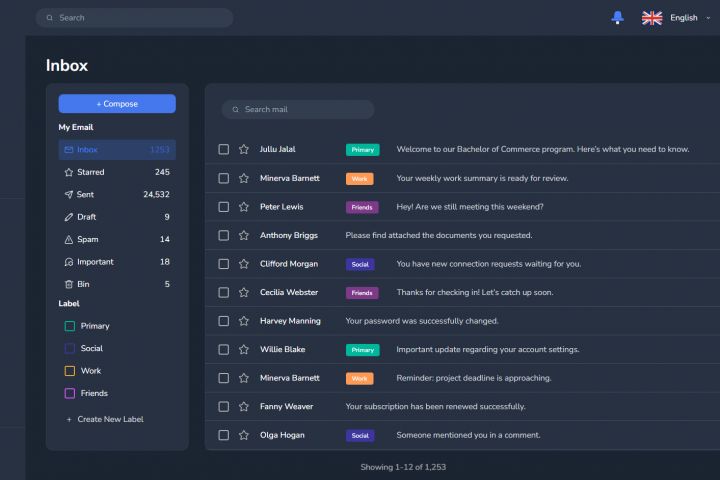Select the Friends label color box
Image resolution: width=720 pixels, height=480 pixels.
click(x=70, y=394)
